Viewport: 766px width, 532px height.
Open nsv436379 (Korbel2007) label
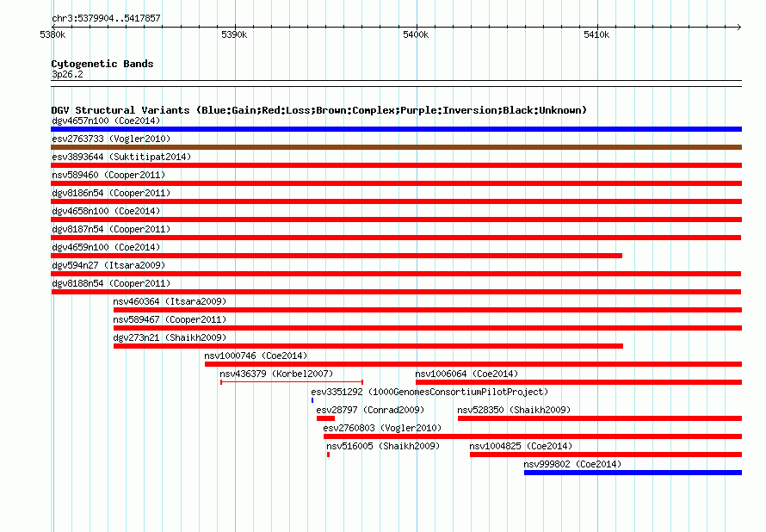tap(276, 374)
